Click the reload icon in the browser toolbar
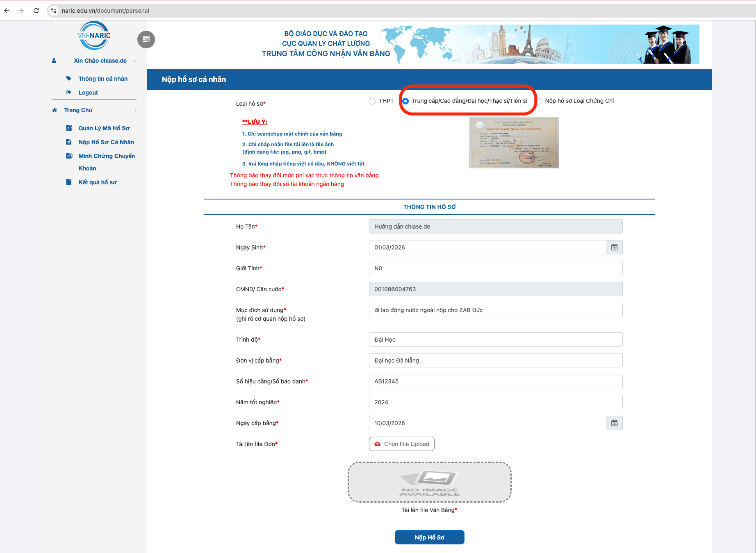The image size is (756, 553). (36, 11)
